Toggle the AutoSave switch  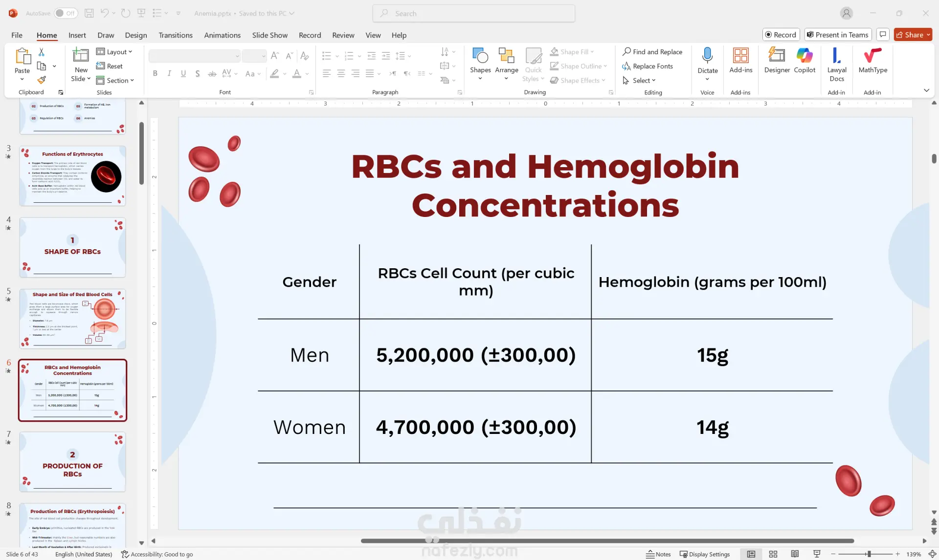(x=66, y=13)
